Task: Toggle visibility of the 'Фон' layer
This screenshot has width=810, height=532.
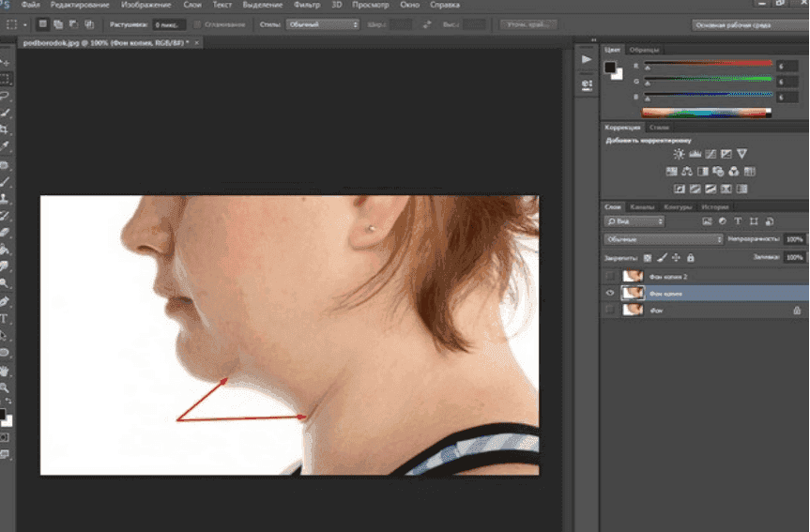Action: click(610, 309)
